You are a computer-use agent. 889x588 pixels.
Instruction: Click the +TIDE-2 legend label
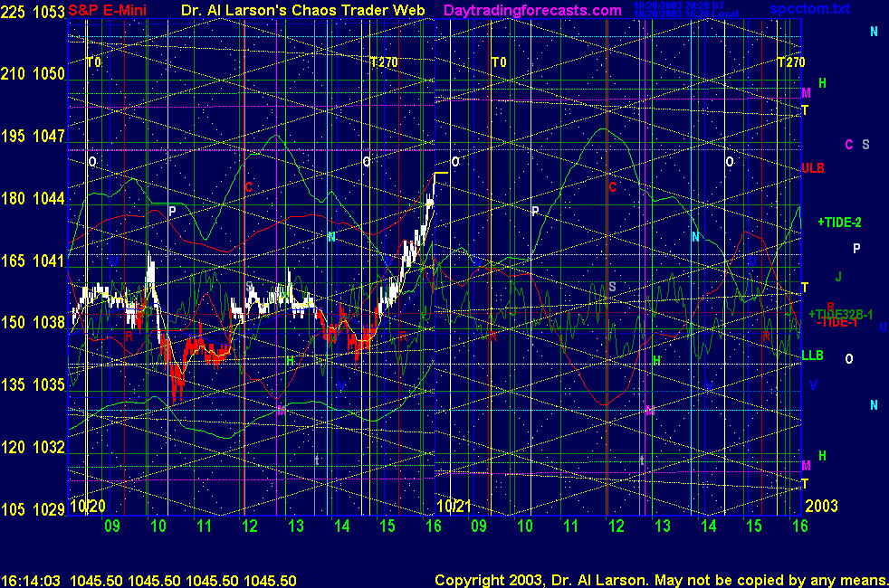(840, 223)
